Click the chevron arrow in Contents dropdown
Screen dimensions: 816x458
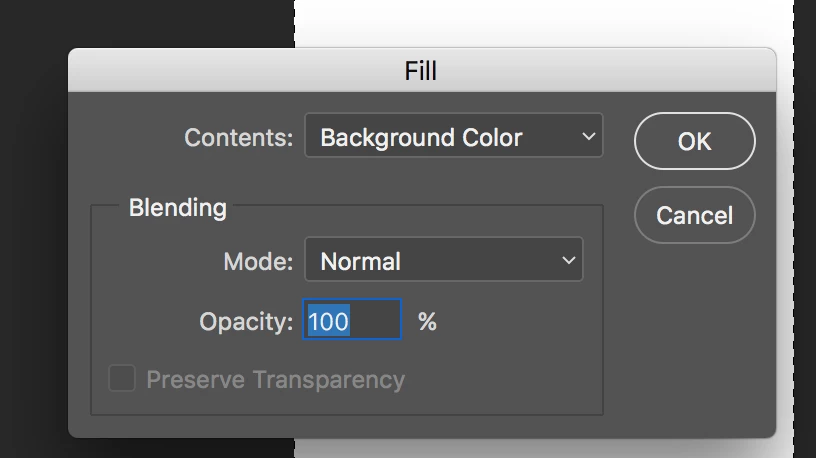[589, 136]
